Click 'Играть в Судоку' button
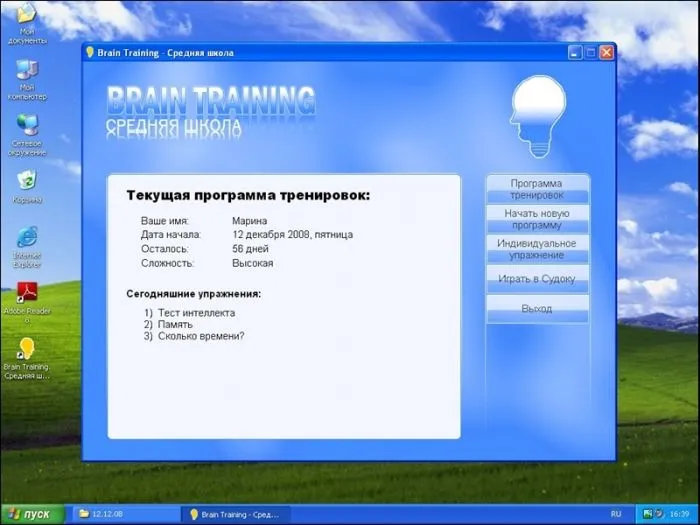 [537, 279]
